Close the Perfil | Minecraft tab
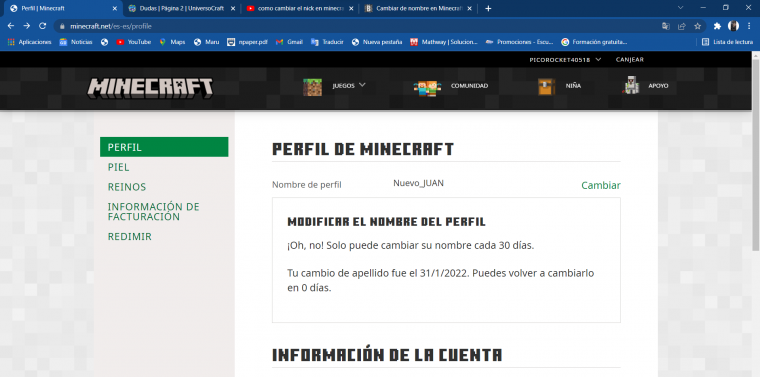The image size is (760, 377). point(114,8)
